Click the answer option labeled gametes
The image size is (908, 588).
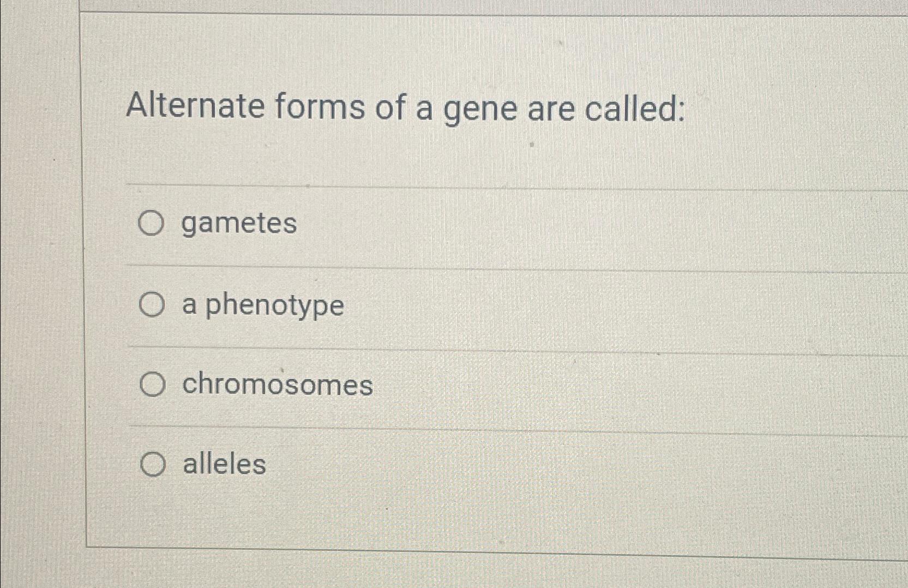240,224
